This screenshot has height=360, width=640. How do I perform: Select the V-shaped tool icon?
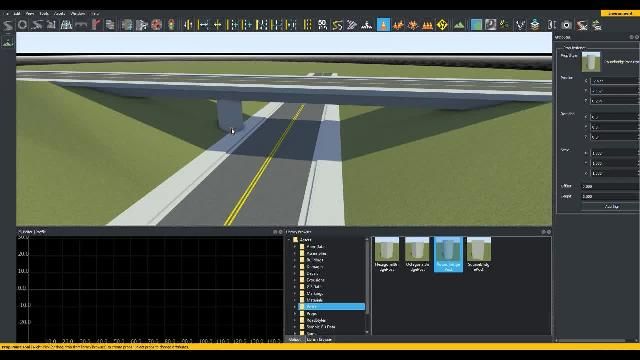tap(520, 25)
